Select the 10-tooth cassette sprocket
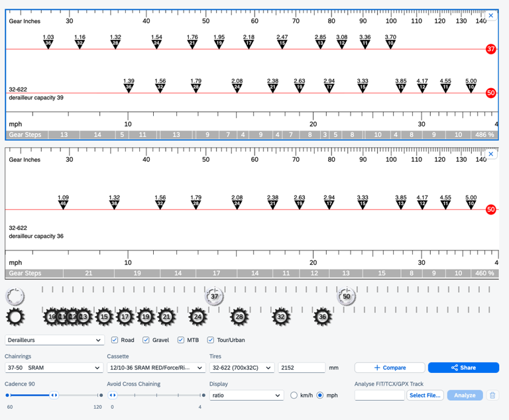The height and width of the screenshot is (420, 509). click(x=50, y=317)
